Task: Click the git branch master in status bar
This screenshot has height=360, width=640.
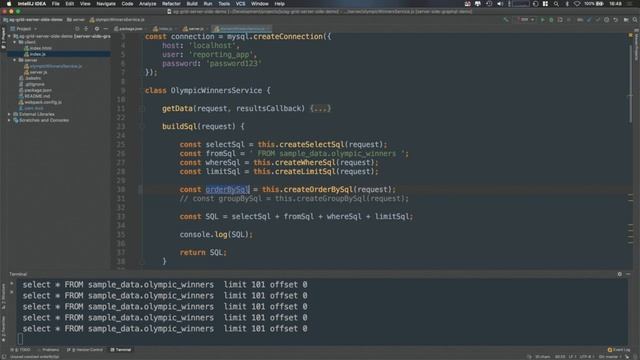Action: pyautogui.click(x=611, y=357)
